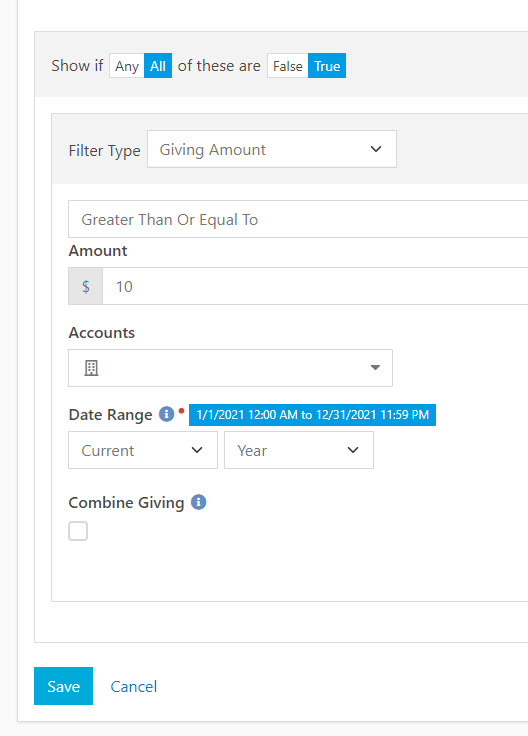The width and height of the screenshot is (528, 736).
Task: Open the Current date range dropdown
Action: 143,450
